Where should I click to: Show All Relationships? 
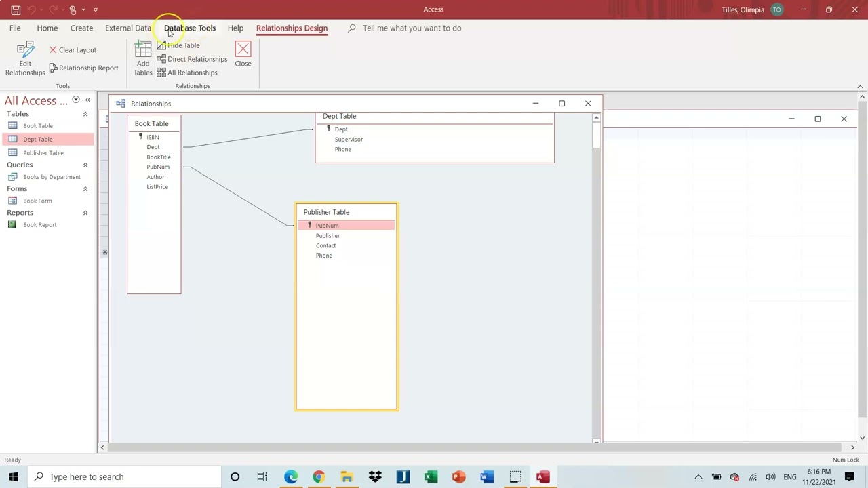click(187, 73)
